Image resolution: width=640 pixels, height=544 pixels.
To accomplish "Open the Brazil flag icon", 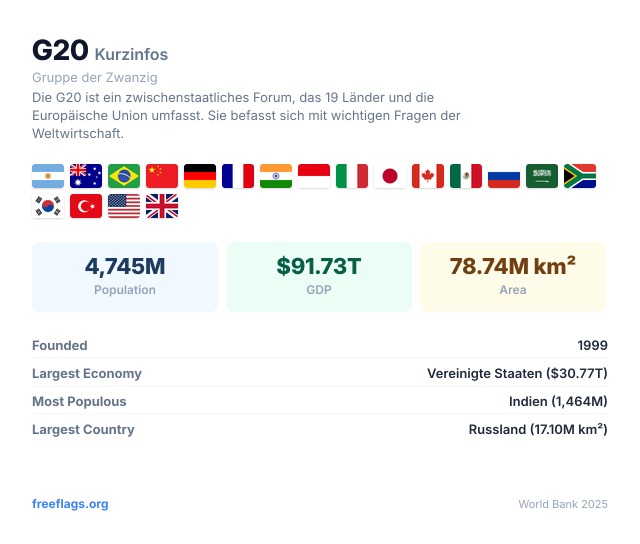I will (x=124, y=176).
